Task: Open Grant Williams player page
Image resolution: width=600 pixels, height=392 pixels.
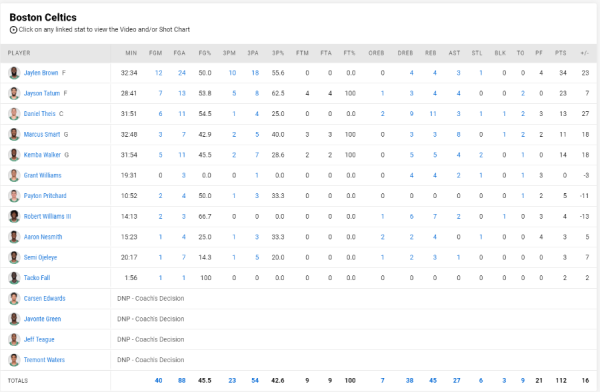Action: pos(42,175)
